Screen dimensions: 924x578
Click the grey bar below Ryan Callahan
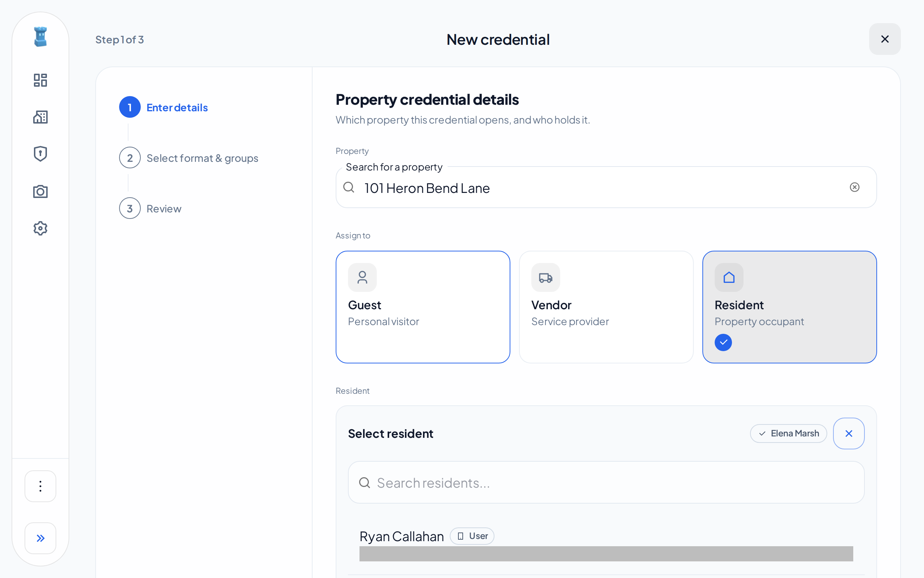tap(606, 553)
